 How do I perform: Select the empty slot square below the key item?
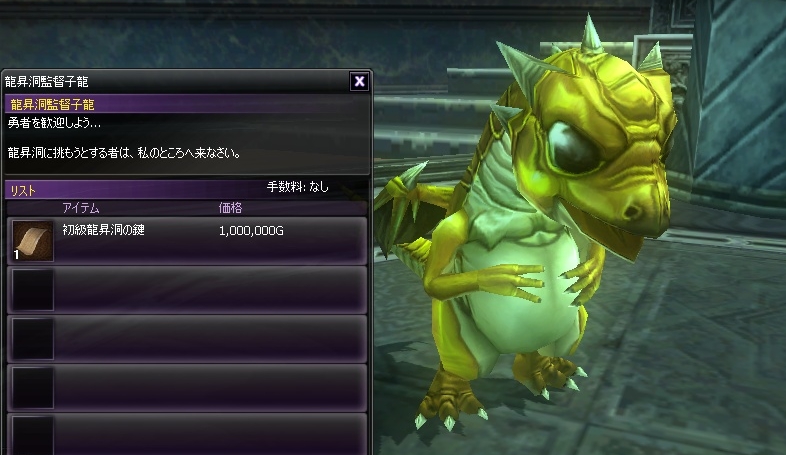point(33,290)
